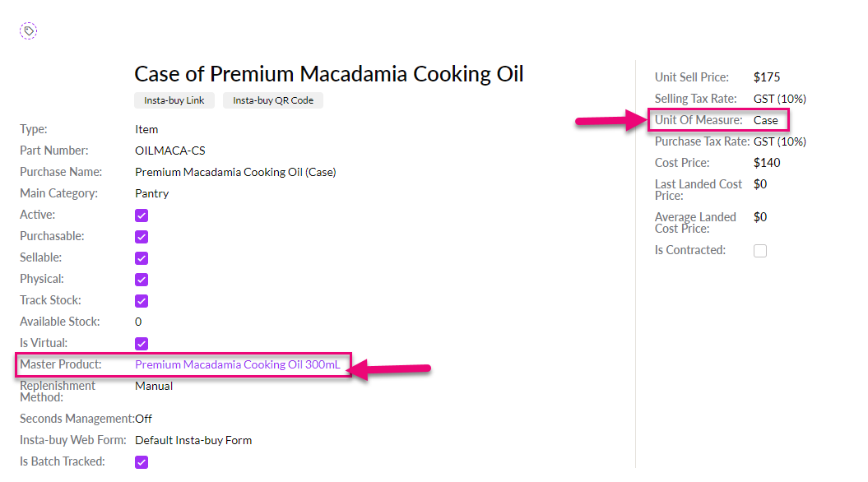This screenshot has height=482, width=868.
Task: Click the Cost Price $140 value
Action: 767,163
